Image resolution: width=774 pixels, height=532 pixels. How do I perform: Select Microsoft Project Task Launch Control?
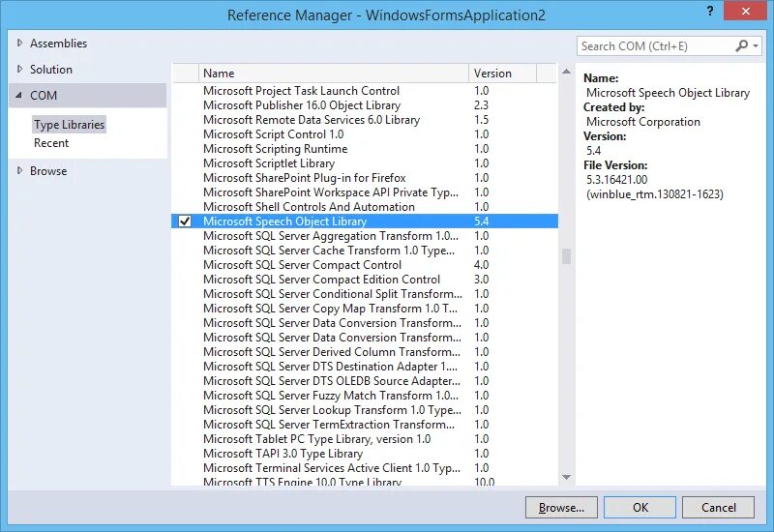pos(365,91)
